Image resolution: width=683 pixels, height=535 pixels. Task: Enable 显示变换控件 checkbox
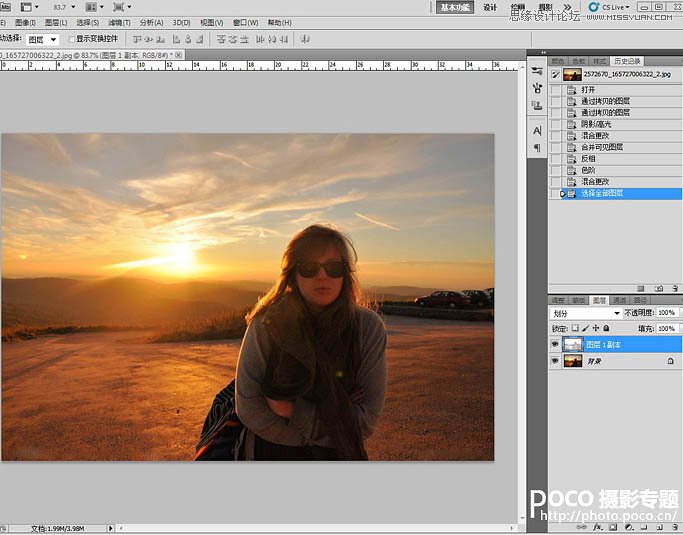point(72,39)
